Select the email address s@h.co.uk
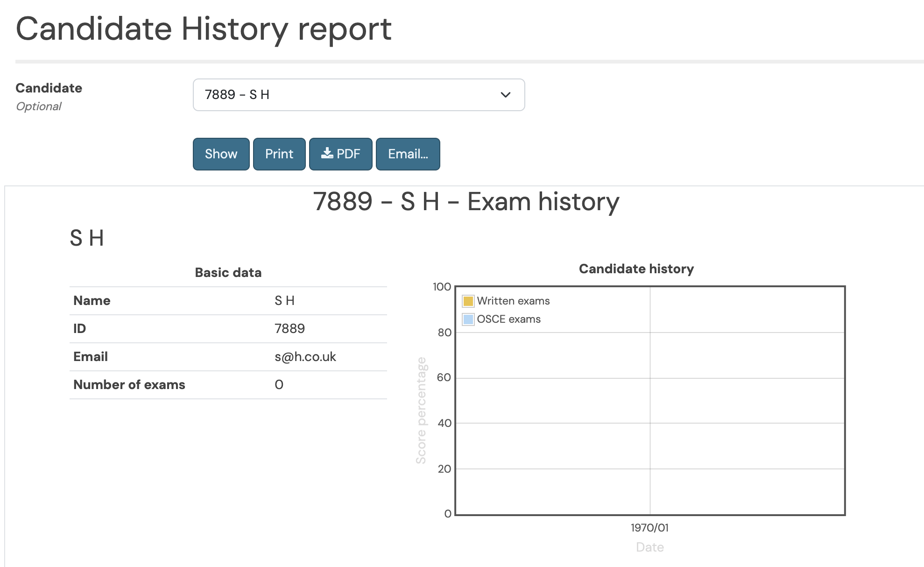Image resolution: width=924 pixels, height=567 pixels. tap(305, 357)
